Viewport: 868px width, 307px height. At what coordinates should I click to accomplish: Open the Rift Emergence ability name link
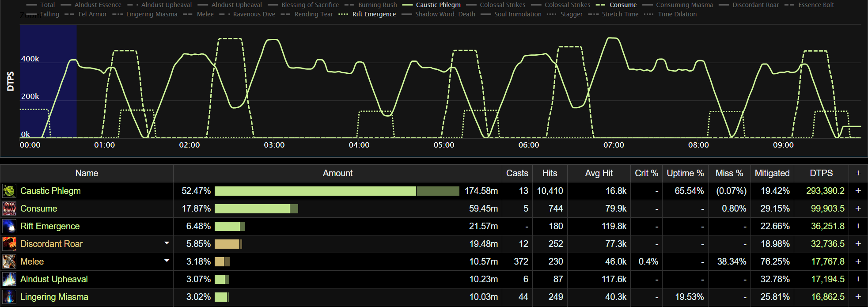click(x=50, y=226)
